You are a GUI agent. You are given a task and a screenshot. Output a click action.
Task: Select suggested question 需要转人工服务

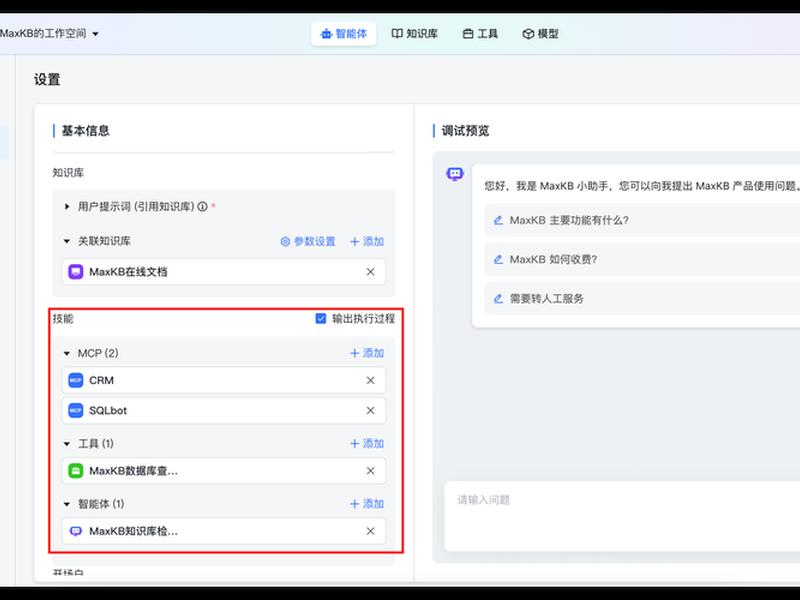click(x=642, y=298)
